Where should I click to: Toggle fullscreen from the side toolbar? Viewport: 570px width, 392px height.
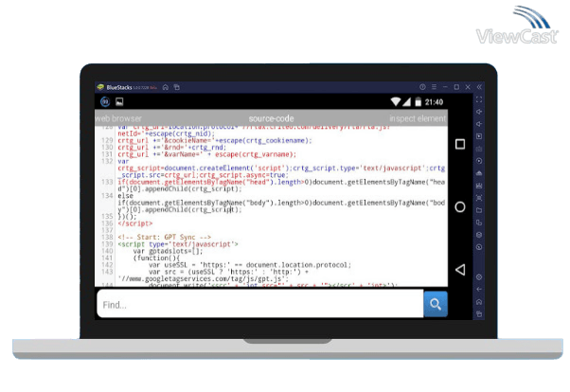(479, 99)
